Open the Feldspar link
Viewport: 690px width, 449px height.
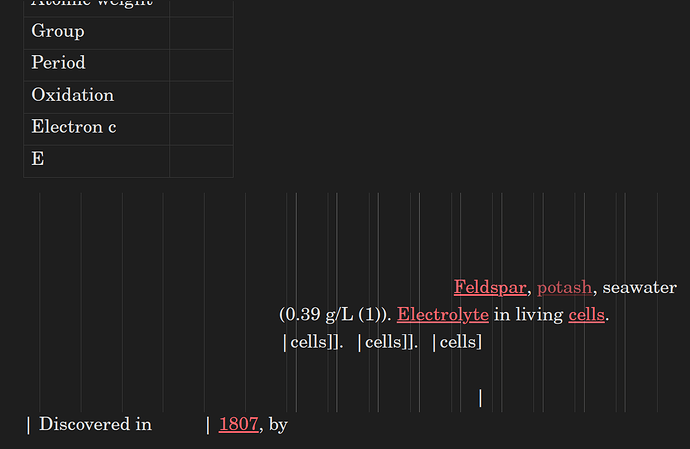[489, 287]
